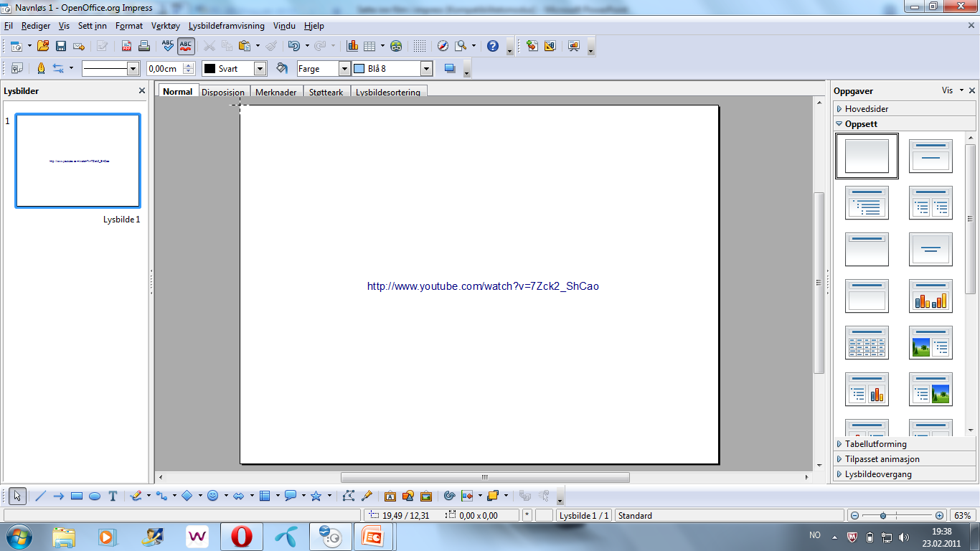The width and height of the screenshot is (980, 551).
Task: Open the Fil menu
Action: (9, 26)
